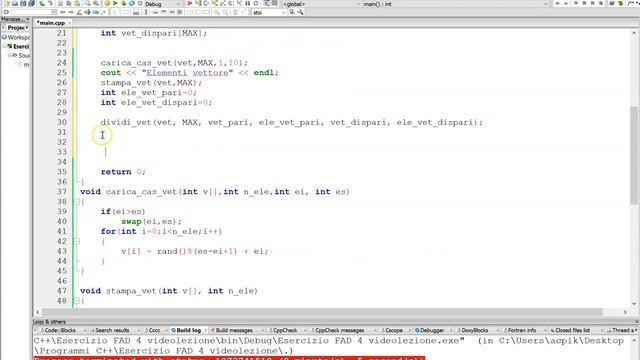The image size is (640, 360).
Task: Open the Debugging windows icon
Action: click(266, 3)
